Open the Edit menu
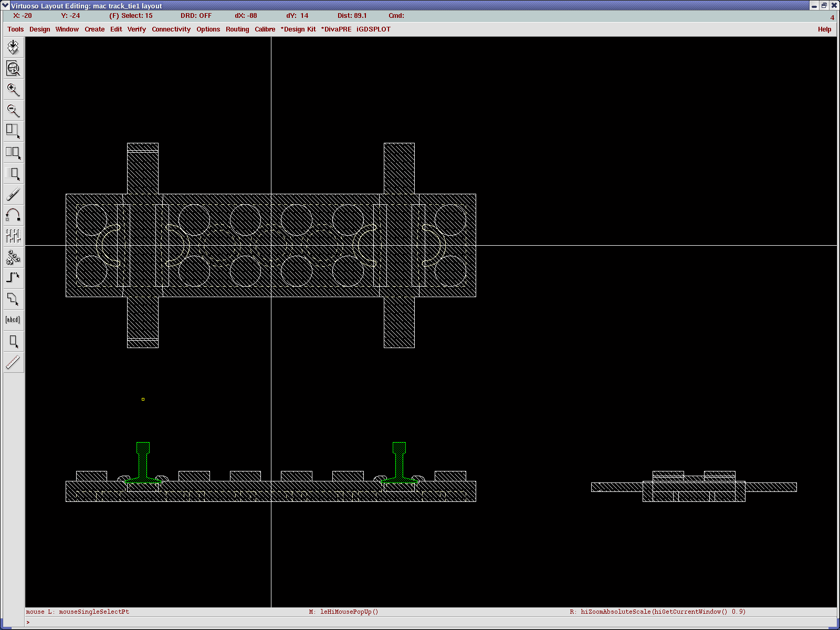Screen dimensions: 840x630 [116, 29]
